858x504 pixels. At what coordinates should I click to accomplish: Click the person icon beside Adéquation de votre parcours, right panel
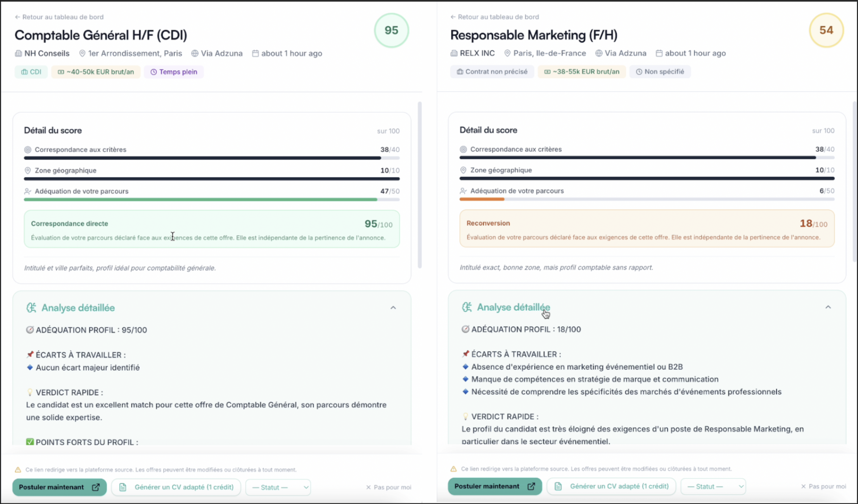click(463, 191)
